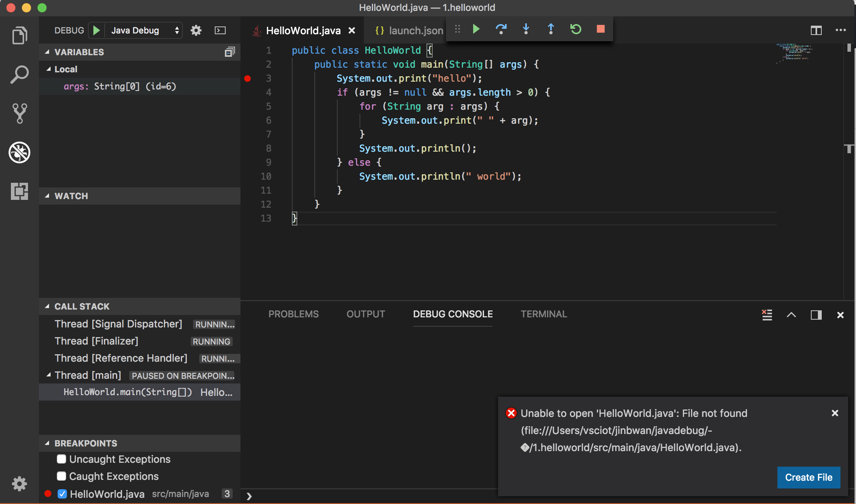The height and width of the screenshot is (504, 856).
Task: Stop debugging with the red square icon
Action: [600, 29]
